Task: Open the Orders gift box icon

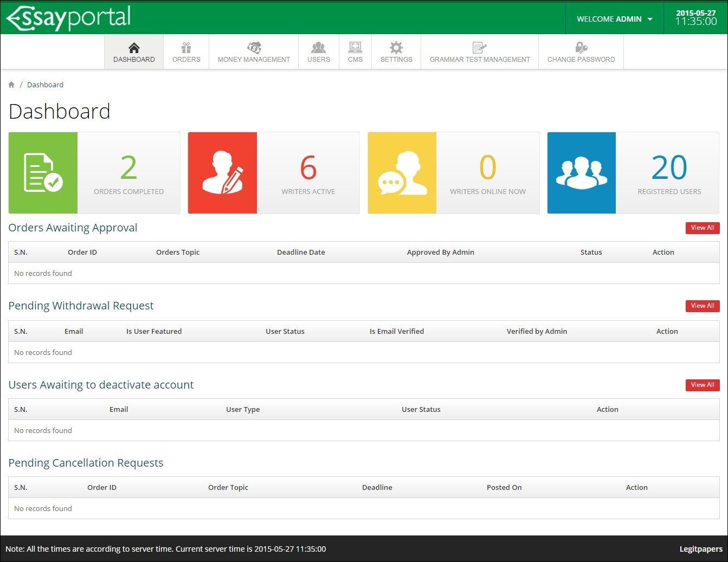Action: [186, 48]
